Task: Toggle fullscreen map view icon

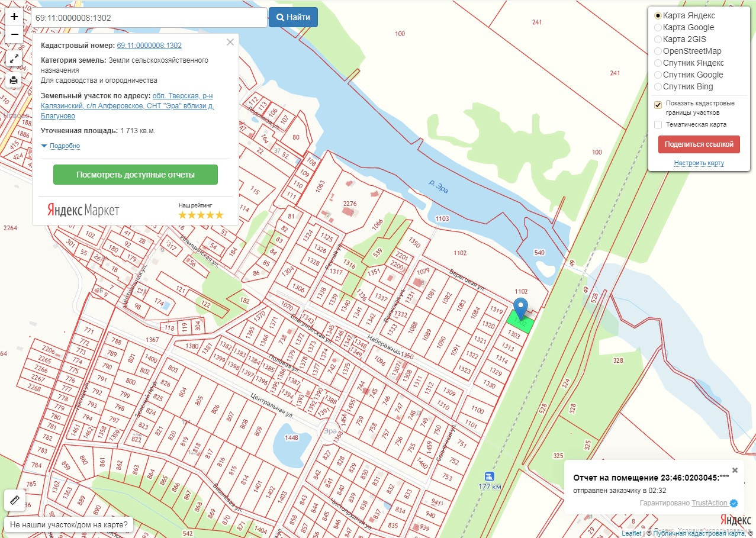Action: click(14, 59)
